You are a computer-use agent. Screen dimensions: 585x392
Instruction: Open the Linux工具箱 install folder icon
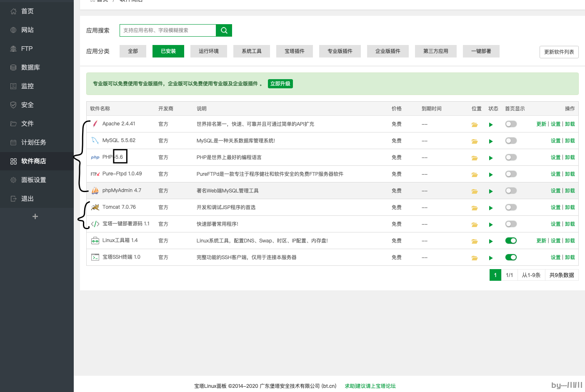point(475,241)
